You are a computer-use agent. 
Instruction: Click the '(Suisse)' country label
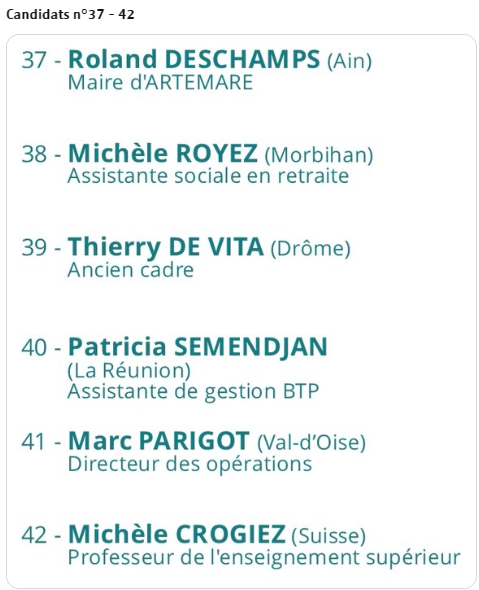(328, 535)
